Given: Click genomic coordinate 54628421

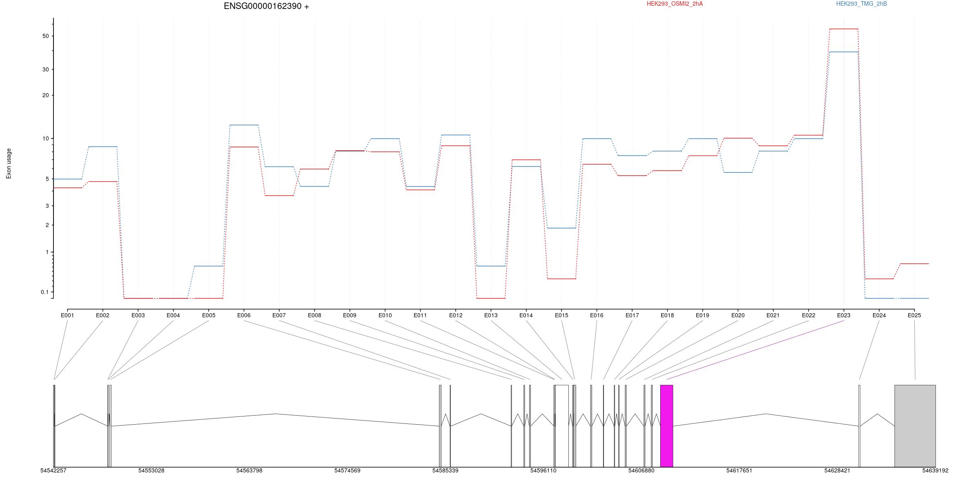Looking at the screenshot, I should tap(837, 470).
